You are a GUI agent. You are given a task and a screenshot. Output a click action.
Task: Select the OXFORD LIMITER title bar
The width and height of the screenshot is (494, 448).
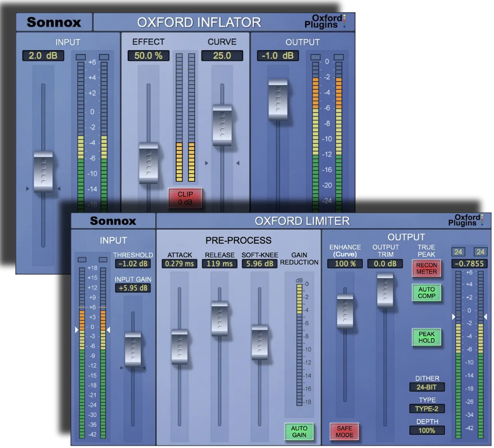[x=303, y=221]
